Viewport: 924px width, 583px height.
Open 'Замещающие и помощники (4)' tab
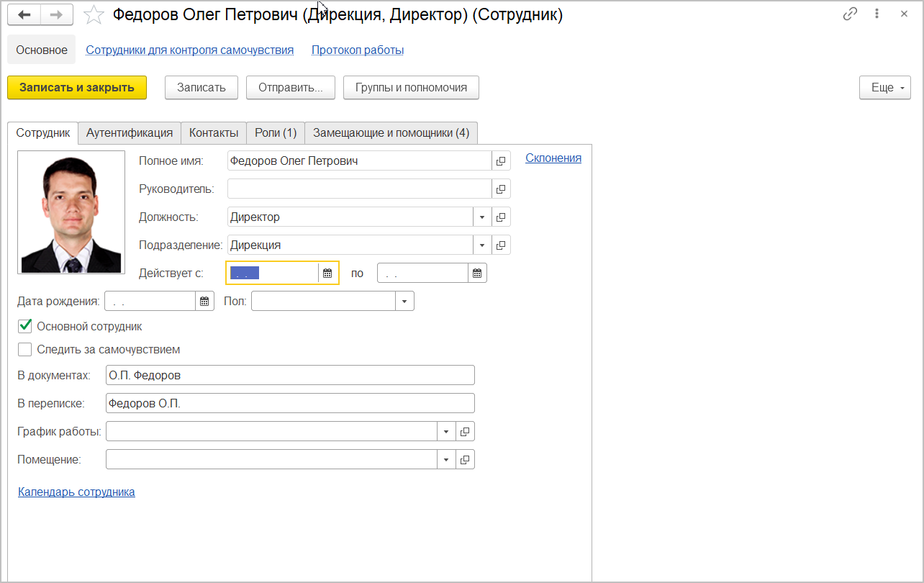[x=391, y=133]
